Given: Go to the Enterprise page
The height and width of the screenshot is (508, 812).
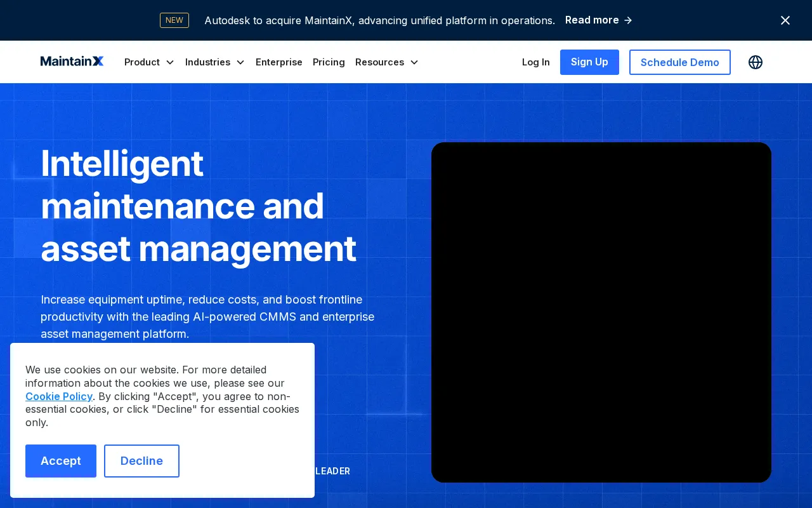Looking at the screenshot, I should tap(279, 62).
